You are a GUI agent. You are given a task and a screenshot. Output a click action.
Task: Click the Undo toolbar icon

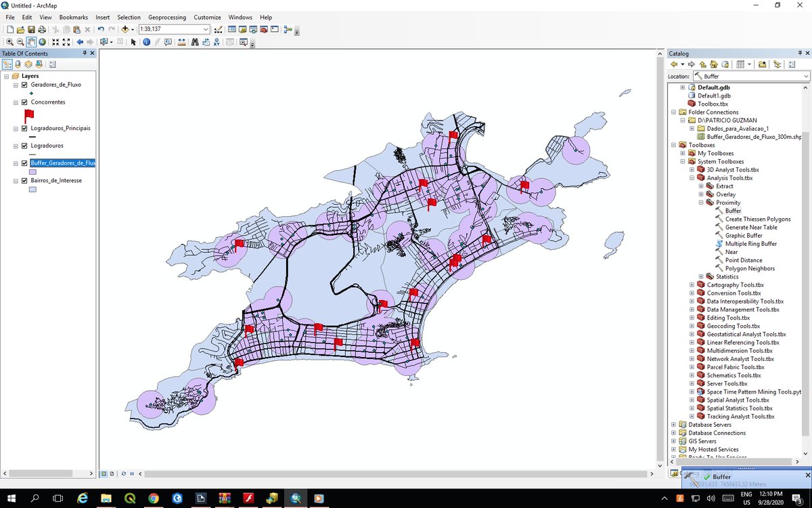(x=101, y=29)
